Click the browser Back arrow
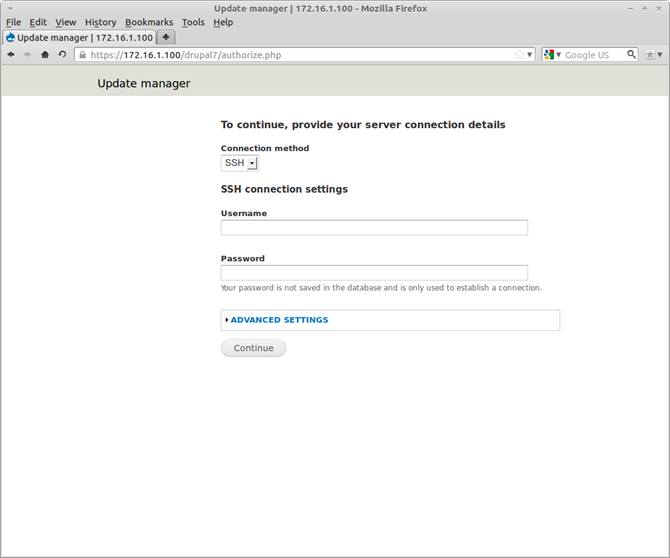 click(11, 55)
